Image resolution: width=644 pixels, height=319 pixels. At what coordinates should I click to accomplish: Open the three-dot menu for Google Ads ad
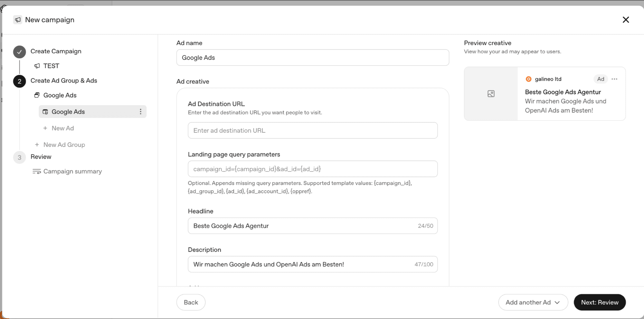(x=140, y=112)
